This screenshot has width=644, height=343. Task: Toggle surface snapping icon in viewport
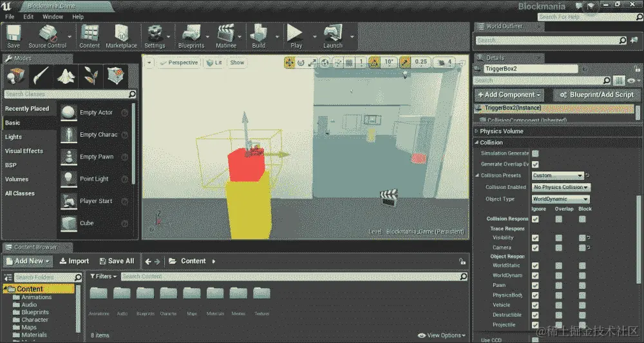(x=338, y=63)
